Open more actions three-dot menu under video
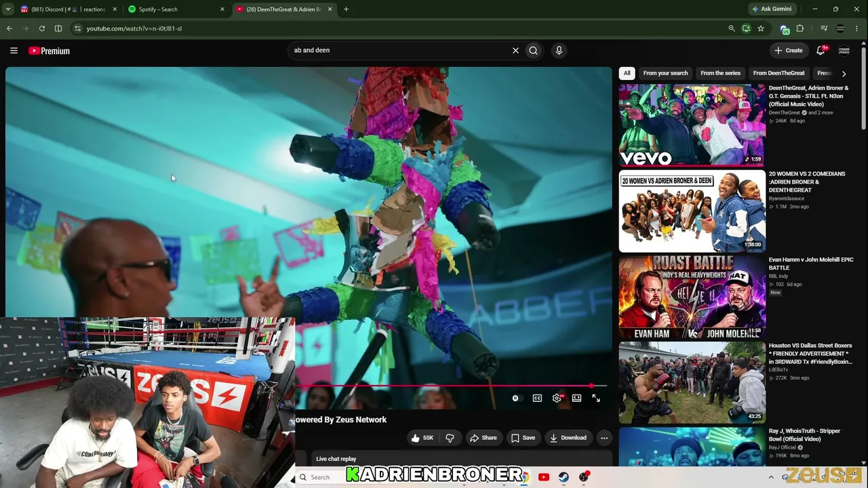The width and height of the screenshot is (868, 488). pyautogui.click(x=604, y=438)
